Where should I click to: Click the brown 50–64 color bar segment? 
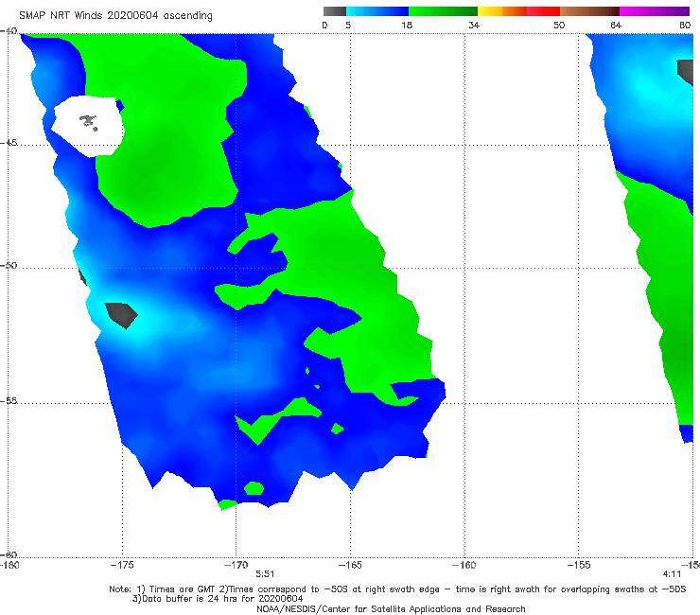pos(589,11)
